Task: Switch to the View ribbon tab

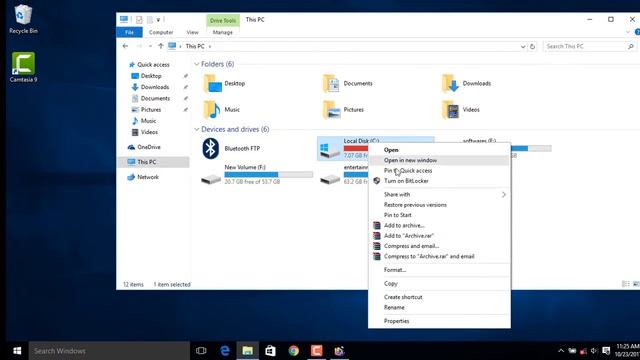Action: tap(192, 32)
